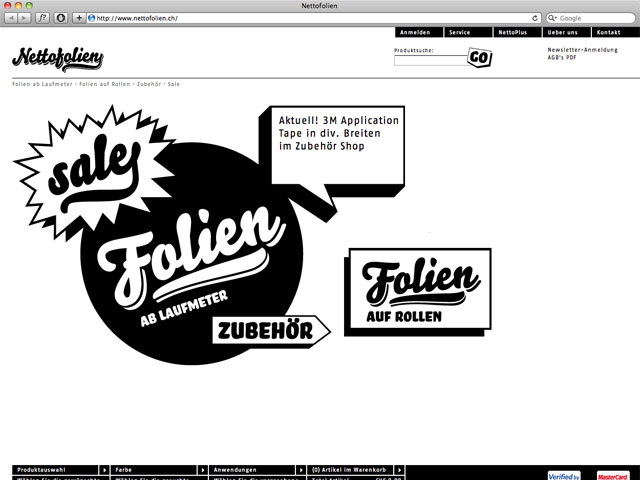Image resolution: width=640 pixels, height=480 pixels.
Task: Go back with the browser back arrow
Action: tap(11, 18)
